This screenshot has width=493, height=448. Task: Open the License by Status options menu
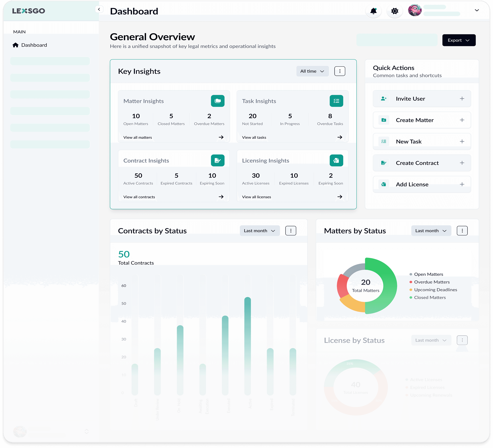pos(462,340)
